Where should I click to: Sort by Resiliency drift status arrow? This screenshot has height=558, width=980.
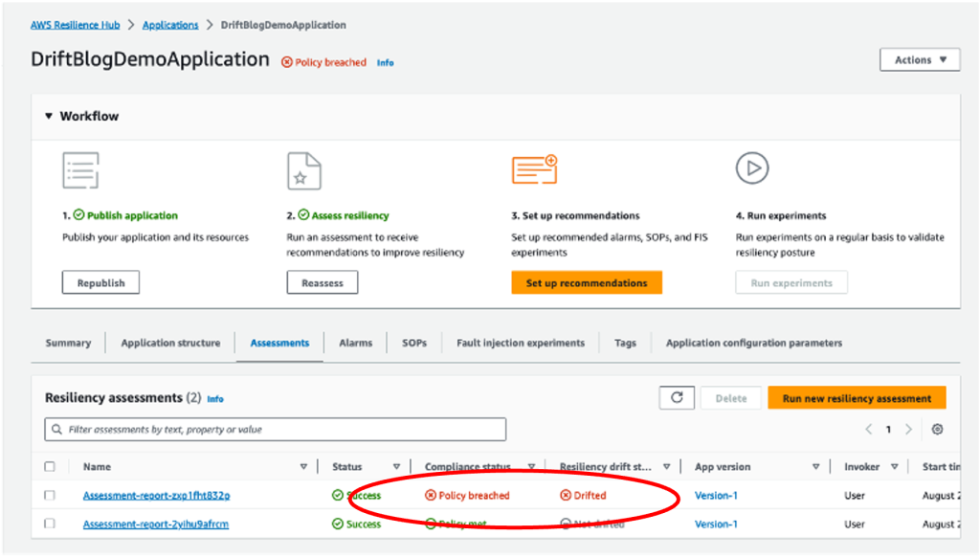point(667,467)
